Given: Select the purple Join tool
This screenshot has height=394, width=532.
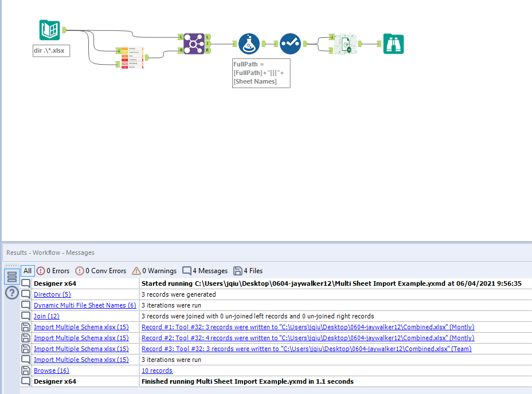Looking at the screenshot, I should (x=194, y=44).
